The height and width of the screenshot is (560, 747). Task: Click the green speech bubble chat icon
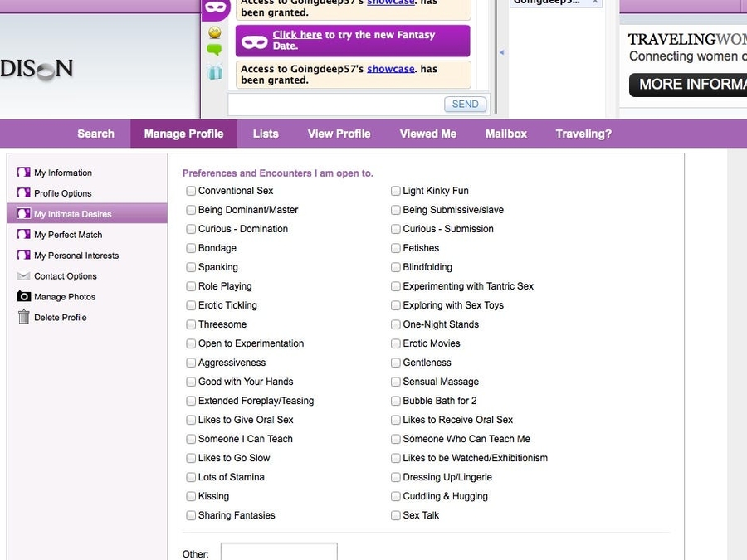pos(215,51)
